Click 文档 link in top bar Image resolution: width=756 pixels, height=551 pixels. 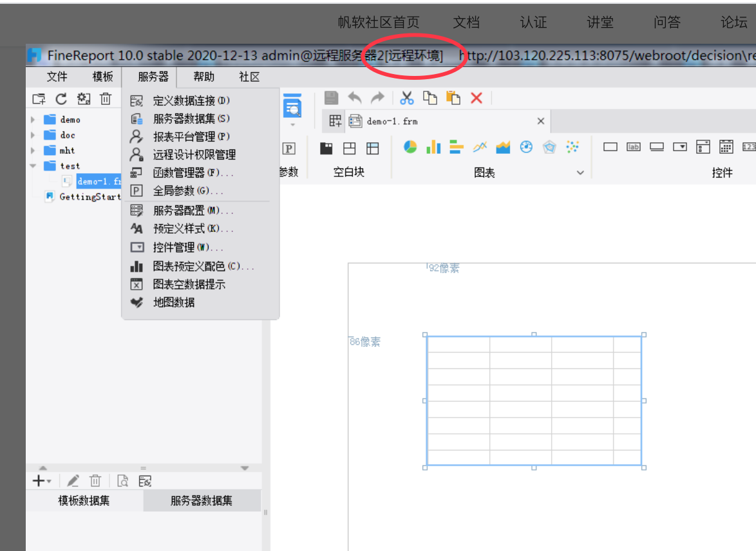pos(466,22)
